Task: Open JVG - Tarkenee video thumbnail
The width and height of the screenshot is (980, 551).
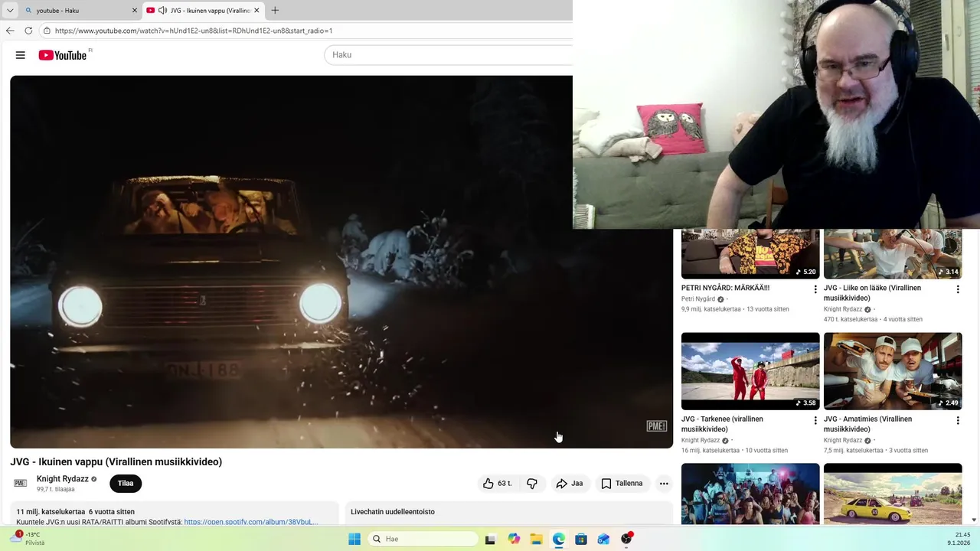Action: pos(750,371)
